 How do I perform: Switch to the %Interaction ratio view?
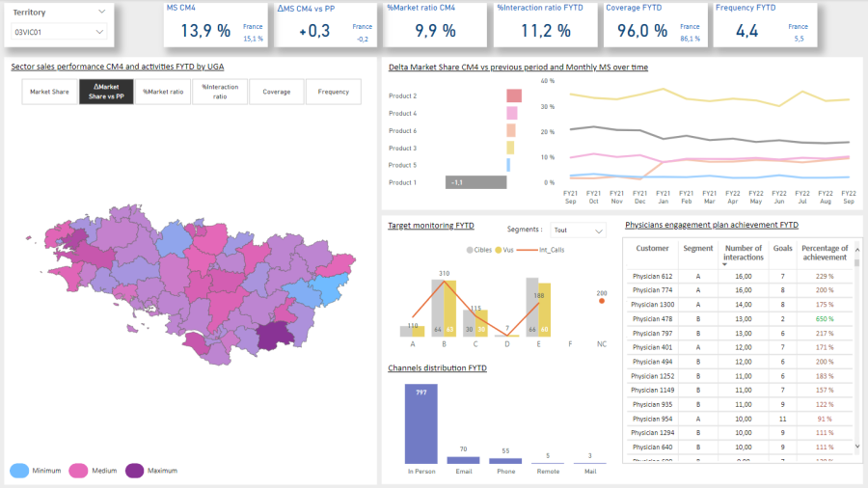219,92
